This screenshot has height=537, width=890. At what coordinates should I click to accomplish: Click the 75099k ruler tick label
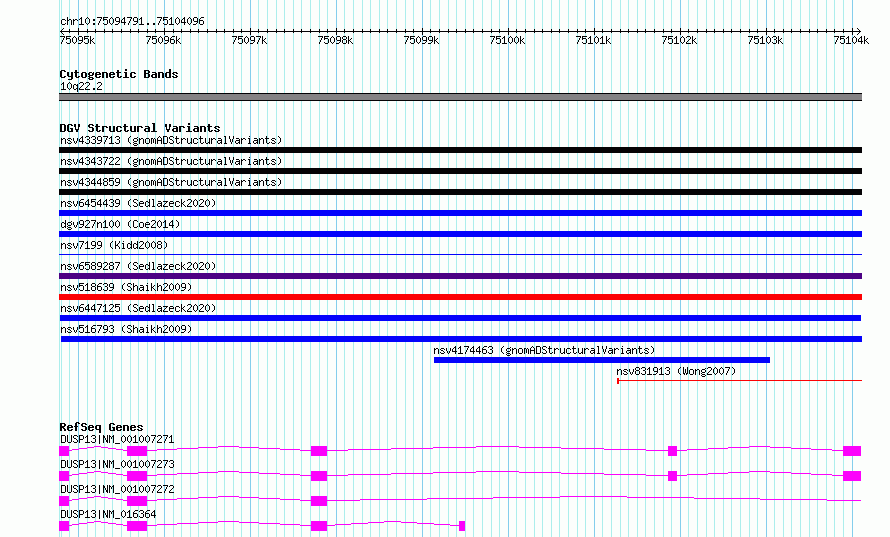421,40
